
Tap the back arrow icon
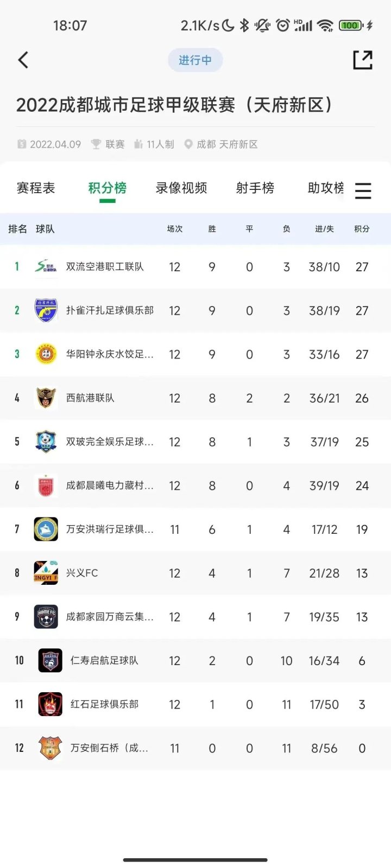coord(23,60)
